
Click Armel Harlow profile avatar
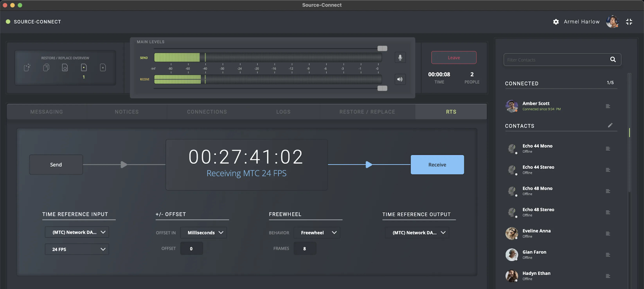612,22
